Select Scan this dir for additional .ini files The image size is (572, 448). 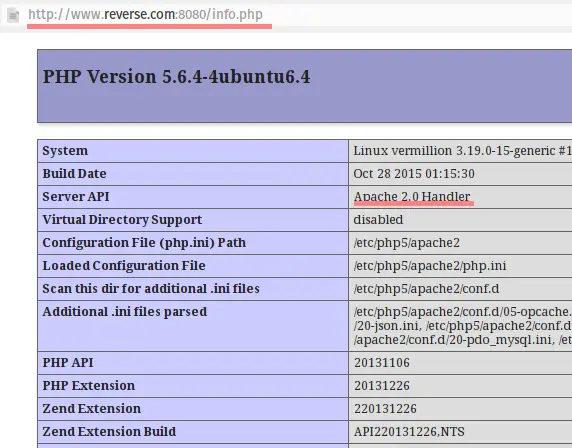tap(151, 289)
